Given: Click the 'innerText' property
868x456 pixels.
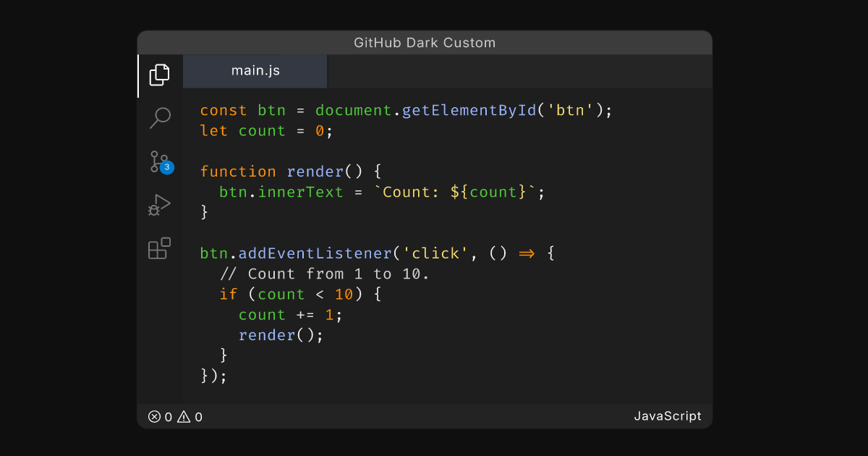Looking at the screenshot, I should (301, 192).
